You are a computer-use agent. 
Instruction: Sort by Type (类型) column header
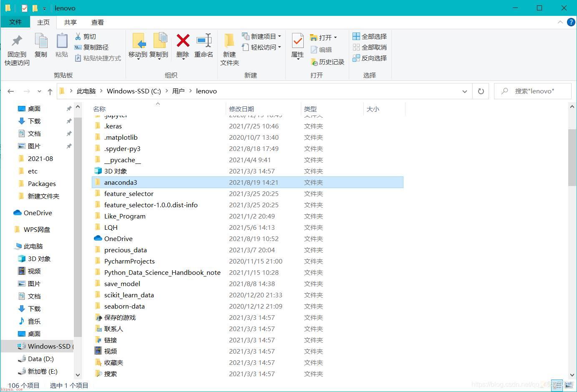(x=310, y=109)
